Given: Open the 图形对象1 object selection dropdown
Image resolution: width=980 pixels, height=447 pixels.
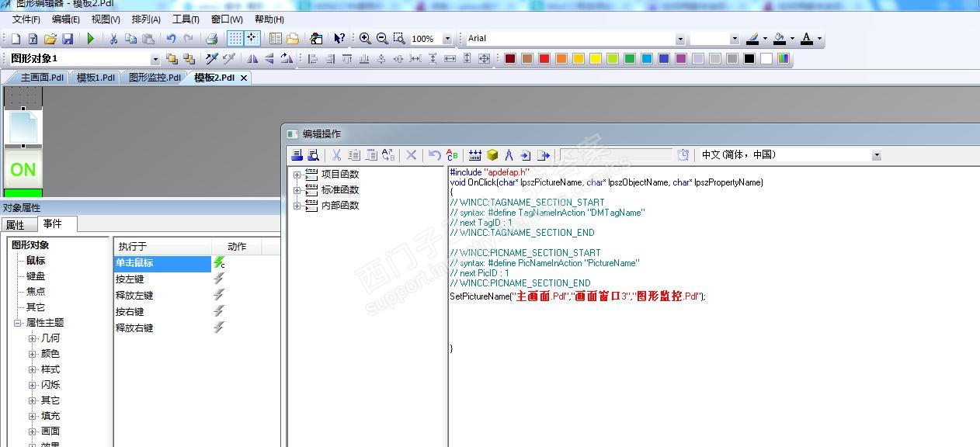Looking at the screenshot, I should 155,59.
